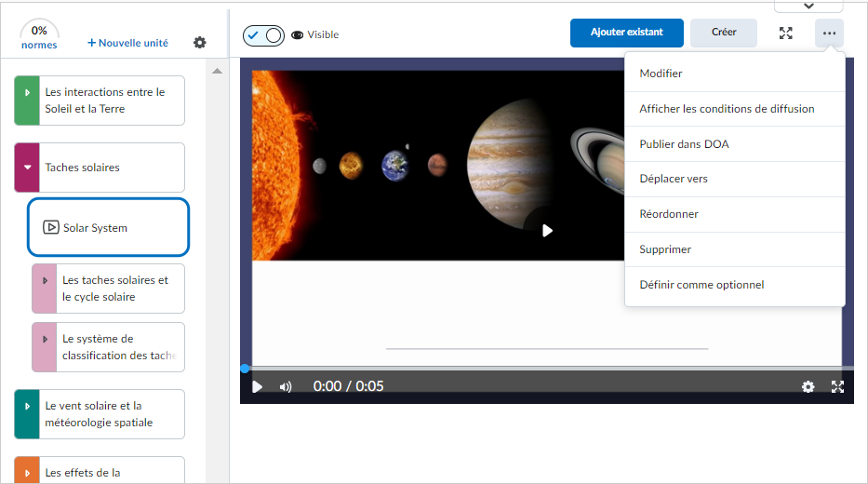Click the video icon beside Solar System

pyautogui.click(x=51, y=227)
